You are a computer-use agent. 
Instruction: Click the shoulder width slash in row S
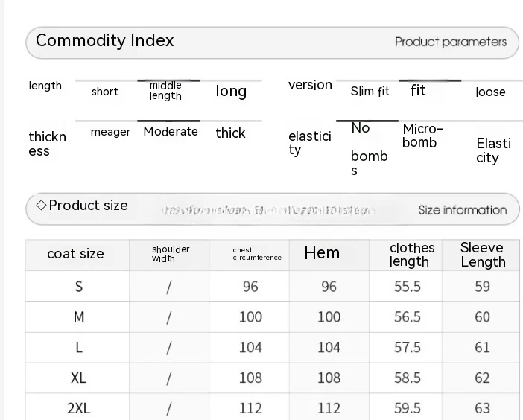coord(169,287)
